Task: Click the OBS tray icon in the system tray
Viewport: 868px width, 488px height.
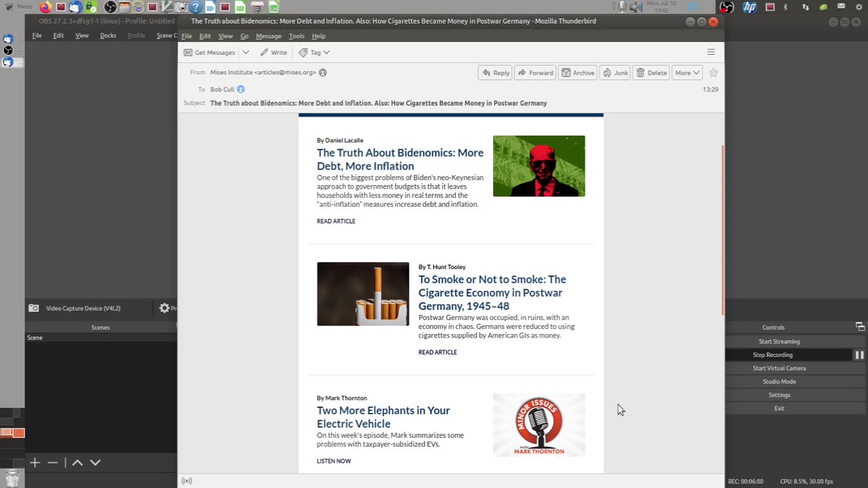Action: [727, 7]
